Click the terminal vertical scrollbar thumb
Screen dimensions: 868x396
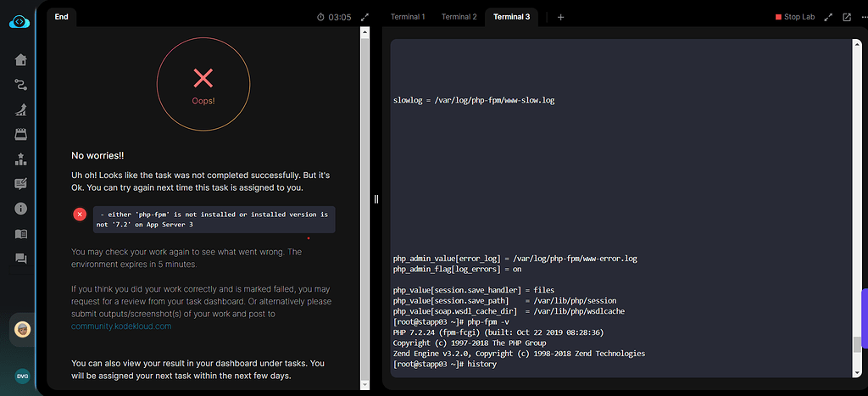pyautogui.click(x=857, y=343)
